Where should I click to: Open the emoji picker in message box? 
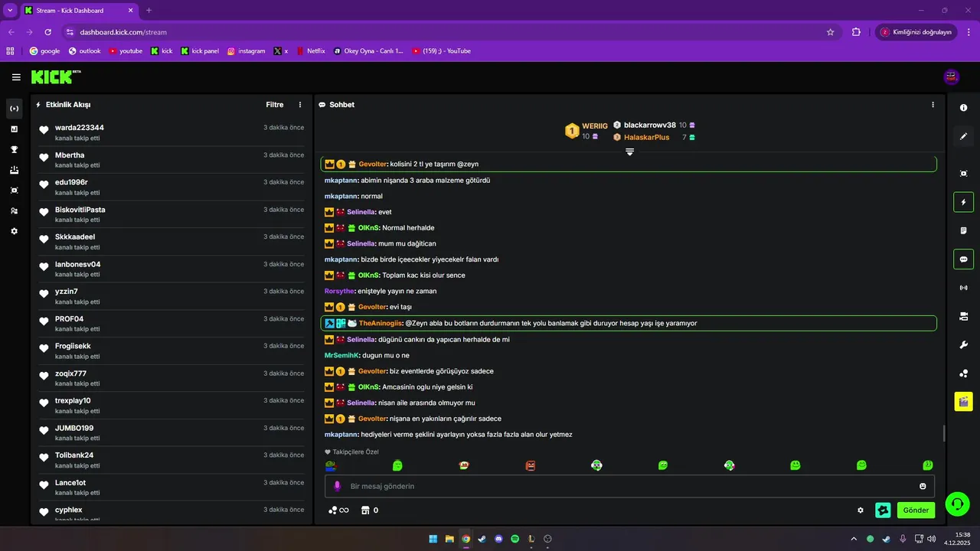coord(923,486)
